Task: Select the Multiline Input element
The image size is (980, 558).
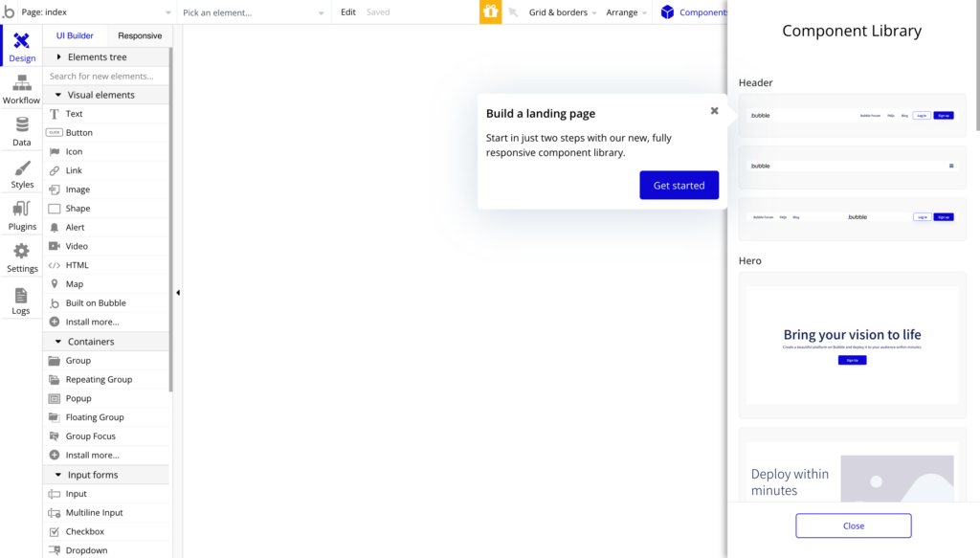Action: (x=107, y=512)
